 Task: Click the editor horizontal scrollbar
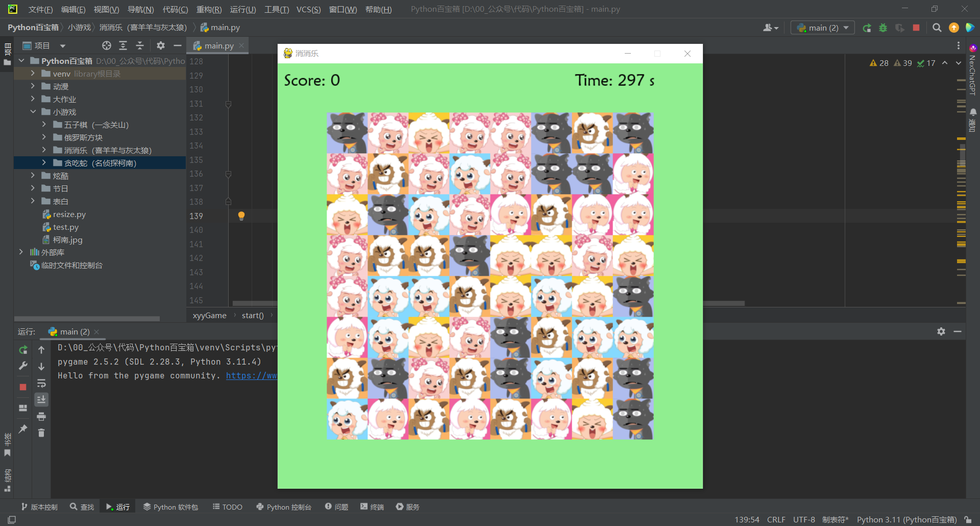click(x=488, y=303)
